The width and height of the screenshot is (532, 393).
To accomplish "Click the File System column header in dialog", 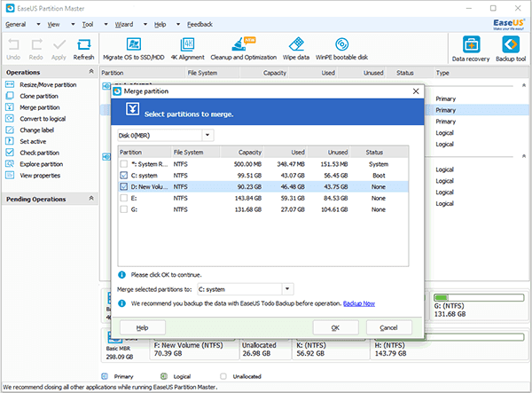I will pyautogui.click(x=195, y=153).
